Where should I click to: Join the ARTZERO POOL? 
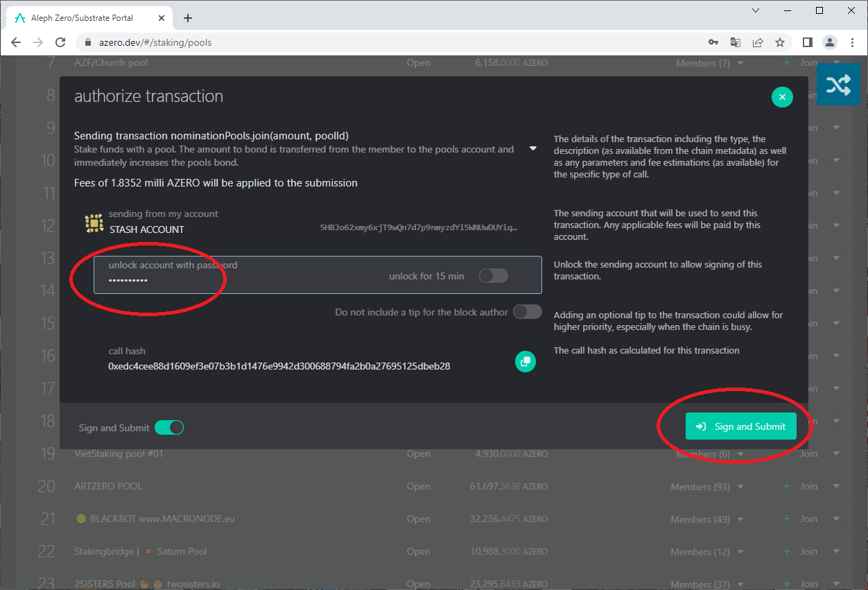[809, 486]
